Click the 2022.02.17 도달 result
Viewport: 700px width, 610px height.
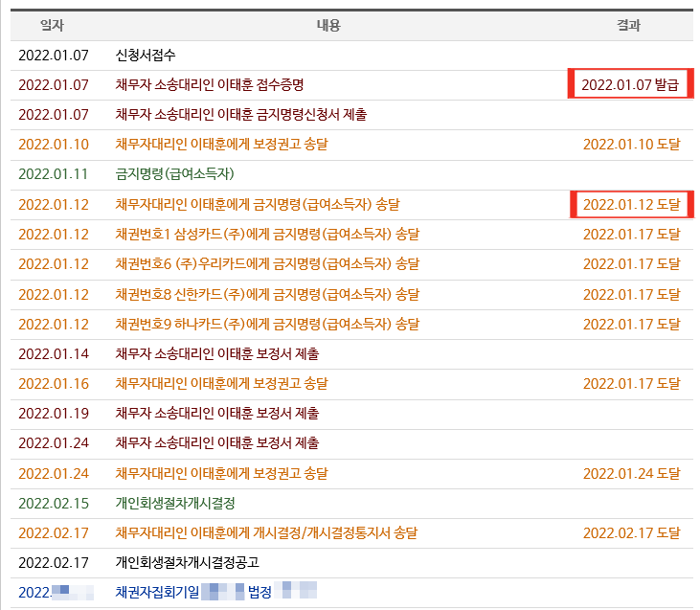point(632,533)
